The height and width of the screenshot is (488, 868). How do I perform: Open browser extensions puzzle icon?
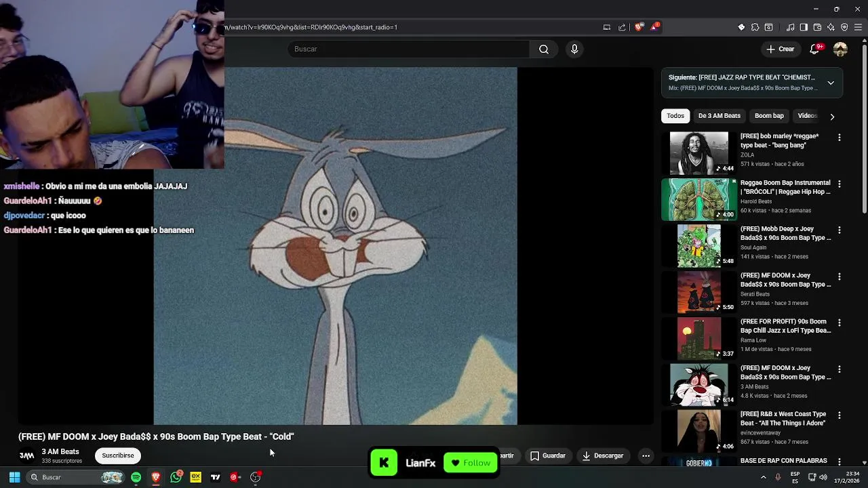pyautogui.click(x=755, y=27)
